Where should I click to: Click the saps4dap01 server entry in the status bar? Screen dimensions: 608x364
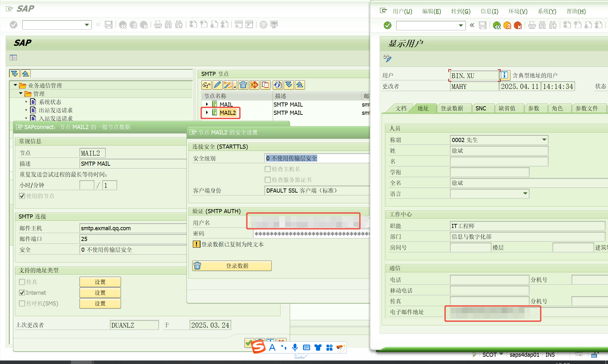click(x=524, y=355)
